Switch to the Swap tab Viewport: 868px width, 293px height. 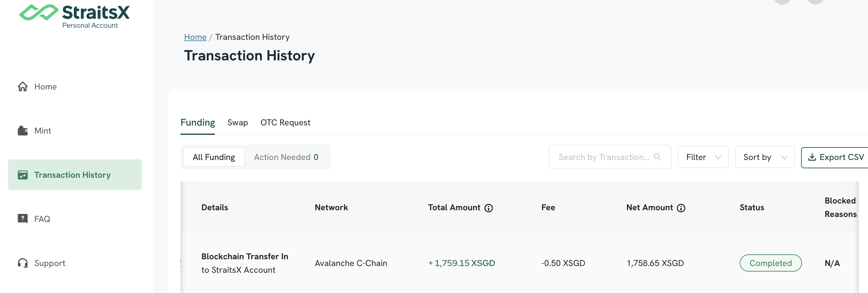[238, 123]
